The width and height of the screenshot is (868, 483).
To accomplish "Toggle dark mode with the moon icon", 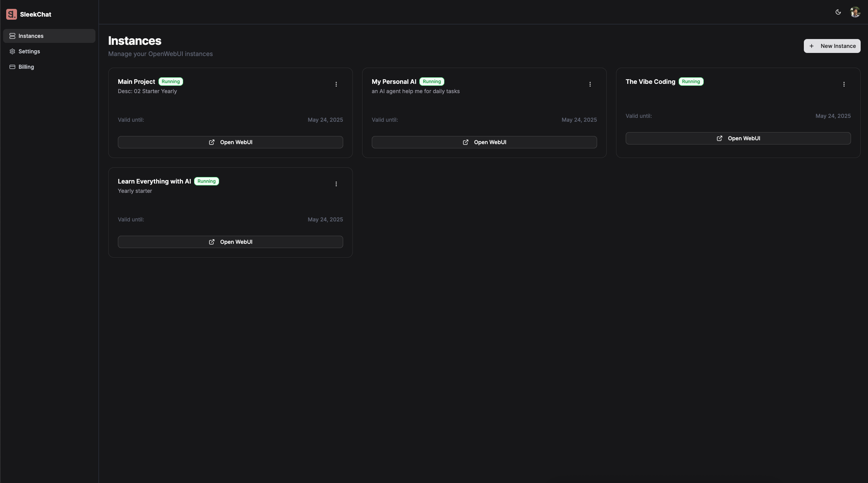I will pyautogui.click(x=838, y=12).
